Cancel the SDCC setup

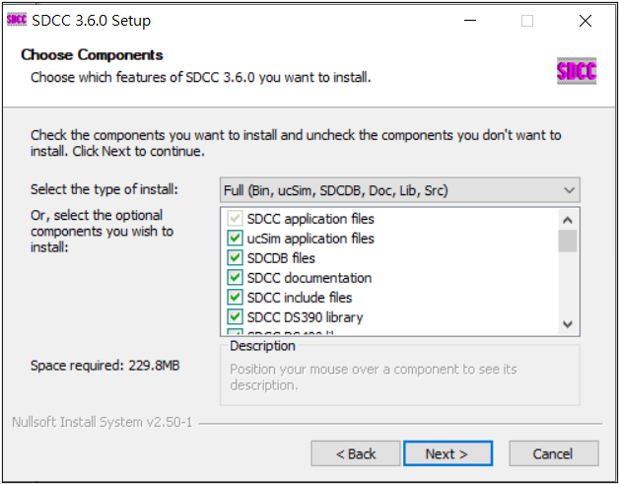coord(553,454)
